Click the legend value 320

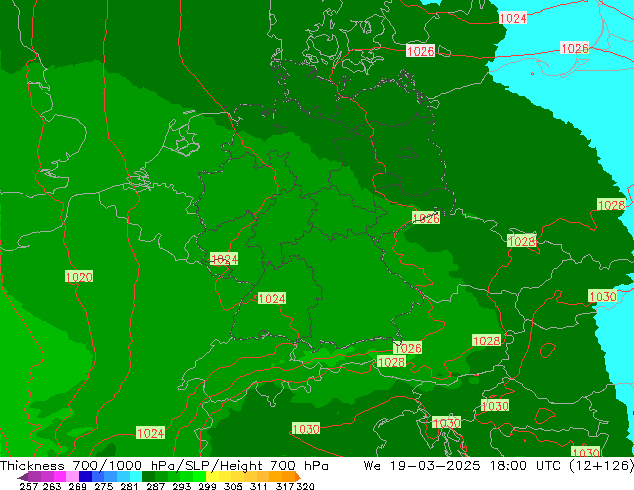305,486
